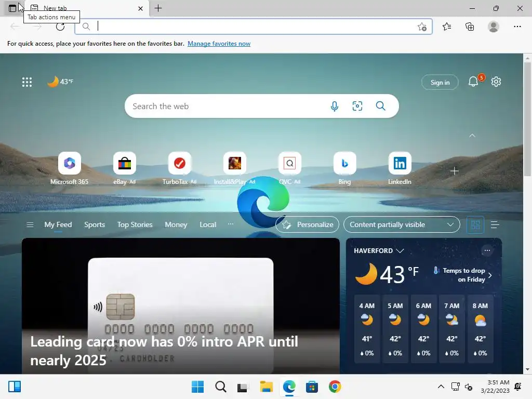Open taskbar Search magnifier
This screenshot has width=532, height=399.
(220, 387)
